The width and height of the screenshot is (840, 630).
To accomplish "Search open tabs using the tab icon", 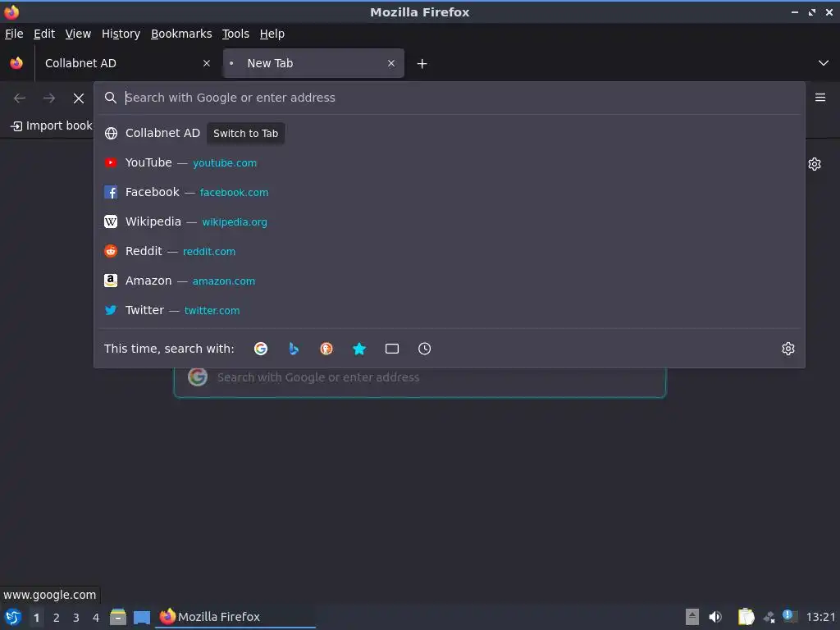I will click(x=391, y=349).
